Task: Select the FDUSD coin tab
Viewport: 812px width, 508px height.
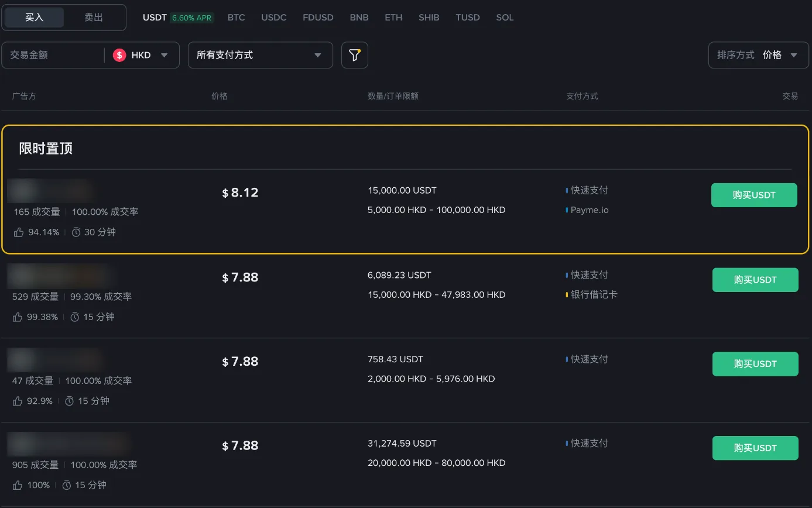Action: click(318, 18)
